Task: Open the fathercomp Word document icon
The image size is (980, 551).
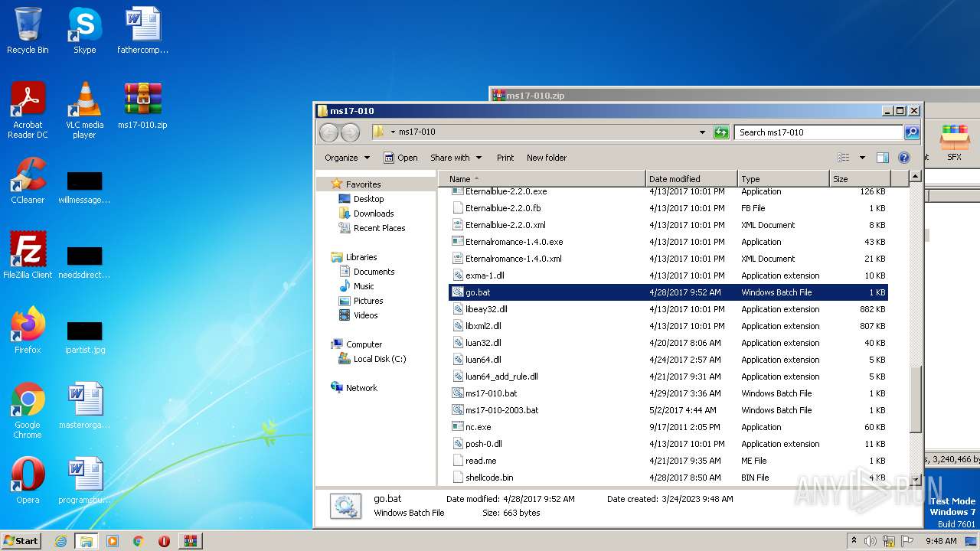Action: 142,31
